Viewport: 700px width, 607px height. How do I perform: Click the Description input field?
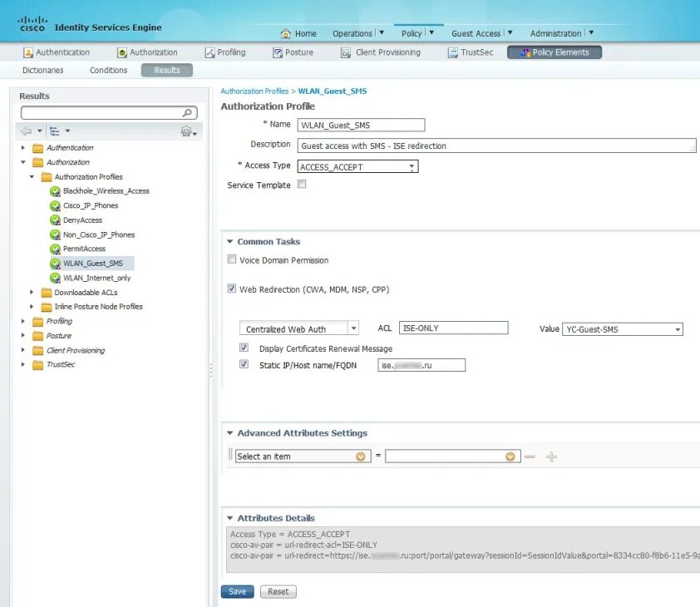click(x=496, y=146)
